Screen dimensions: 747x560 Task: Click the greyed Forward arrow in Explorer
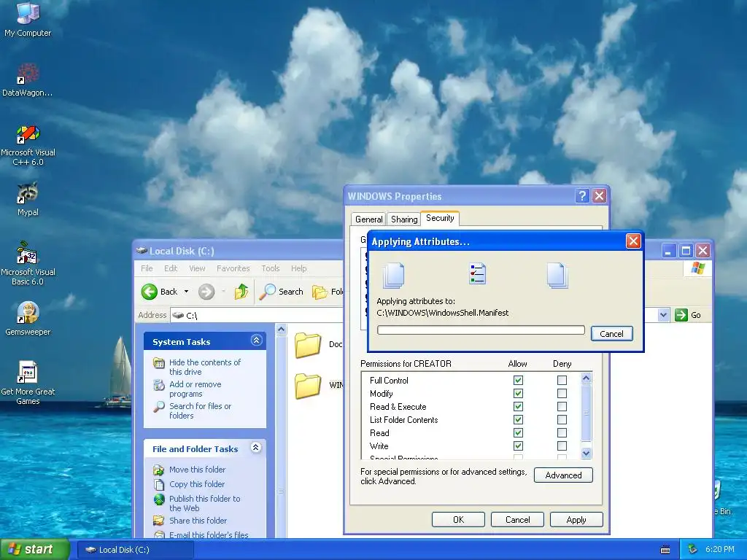(206, 292)
